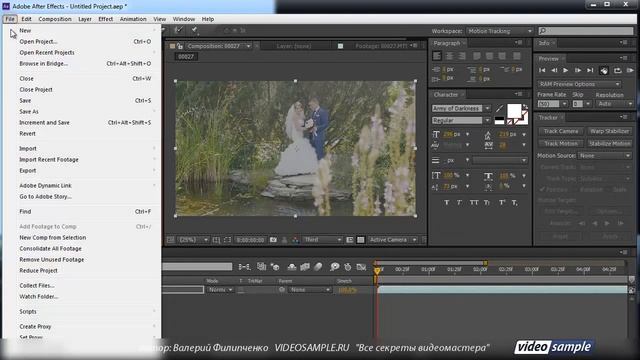
Task: Open channel and color management settings
Action: tap(296, 240)
